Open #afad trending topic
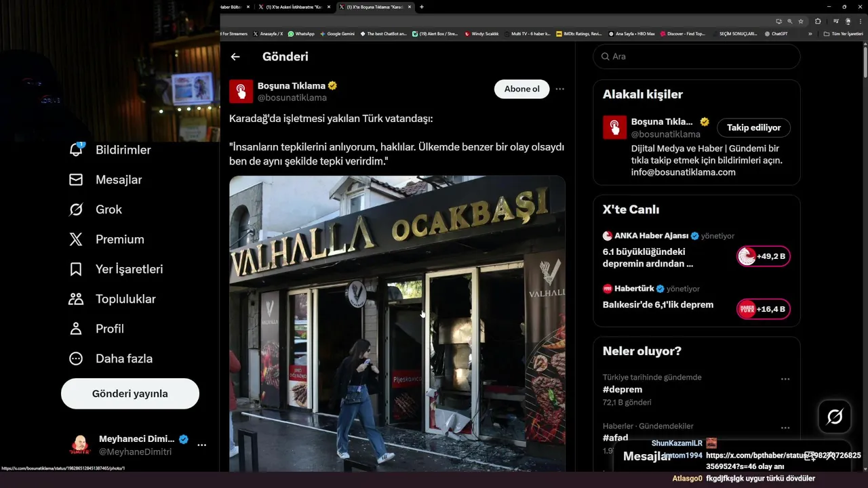Image resolution: width=868 pixels, height=488 pixels. (x=615, y=438)
